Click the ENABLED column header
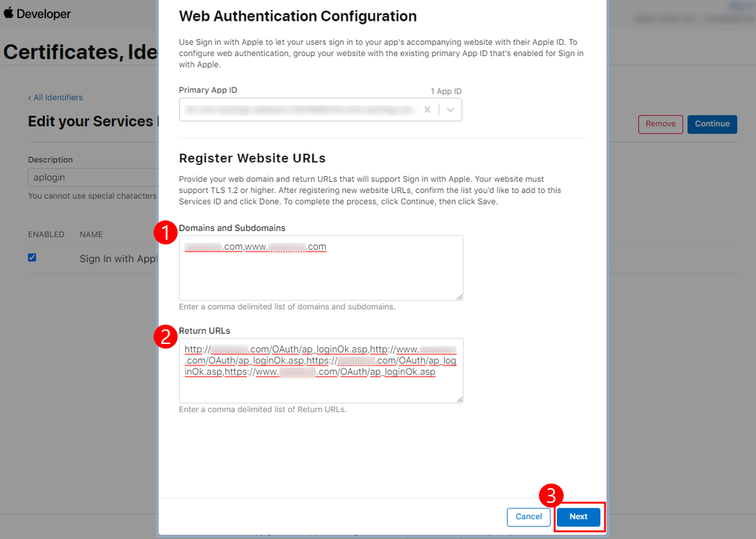The width and height of the screenshot is (756, 539). point(46,234)
